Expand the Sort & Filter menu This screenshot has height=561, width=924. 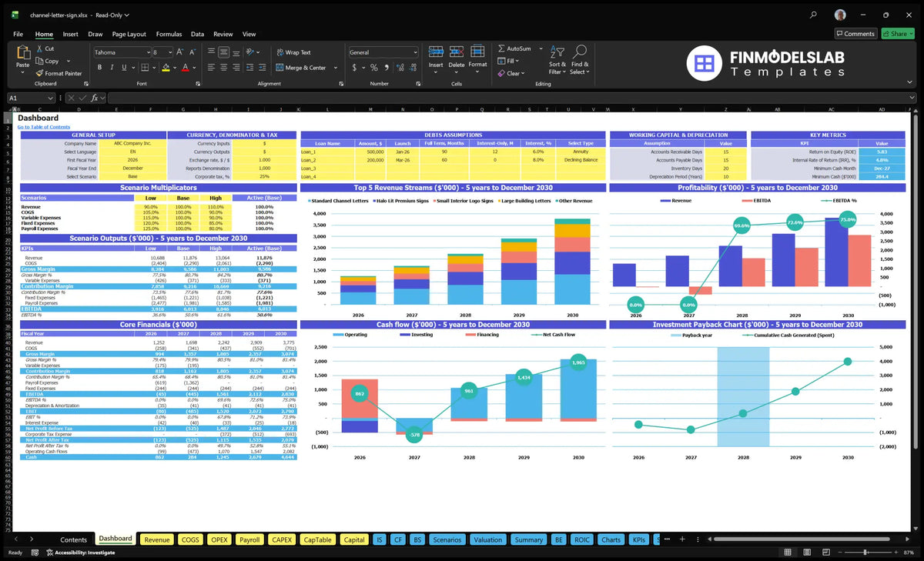coord(557,58)
